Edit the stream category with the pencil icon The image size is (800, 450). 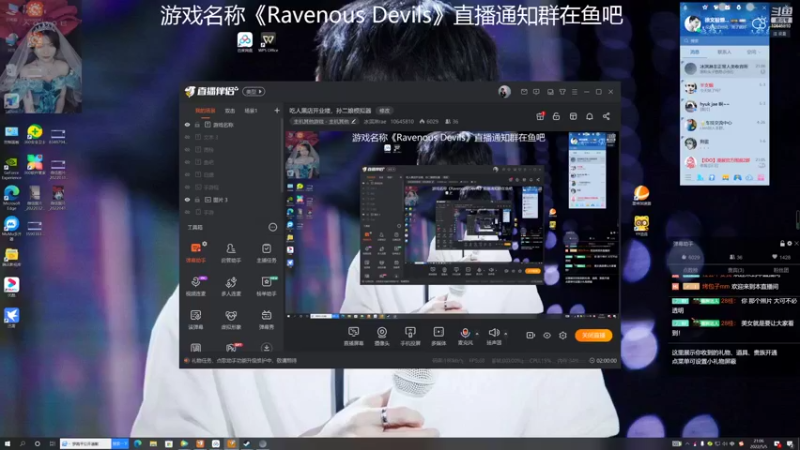(x=354, y=121)
